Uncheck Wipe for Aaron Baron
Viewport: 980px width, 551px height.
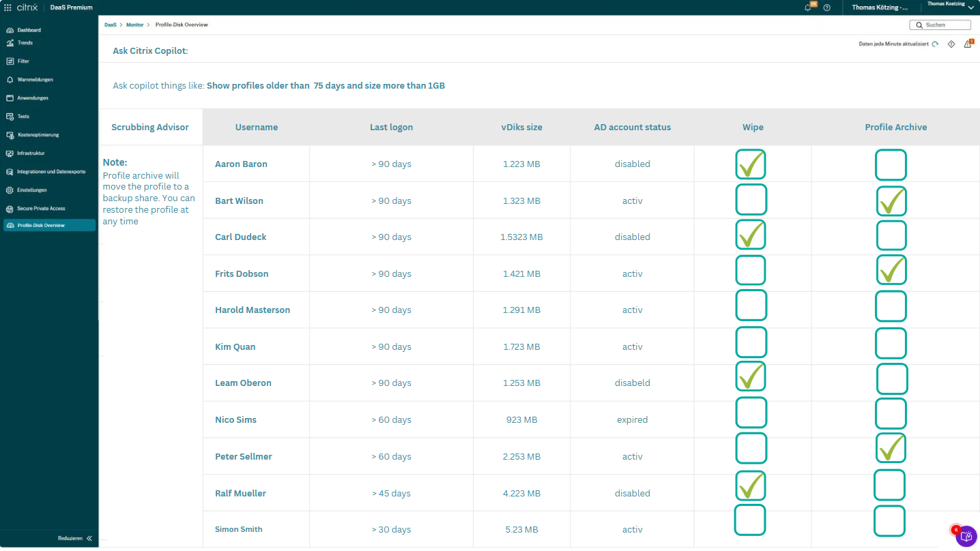coord(751,164)
